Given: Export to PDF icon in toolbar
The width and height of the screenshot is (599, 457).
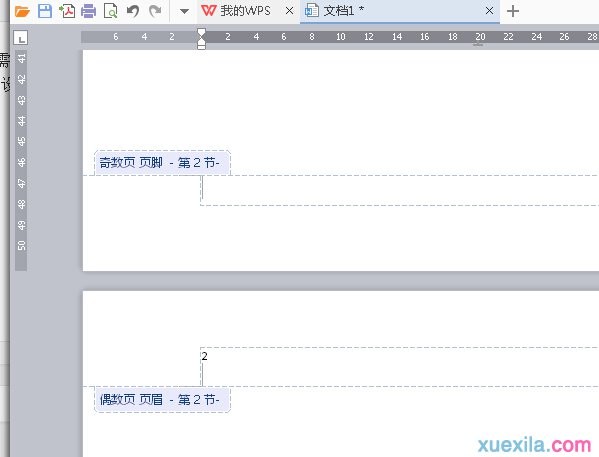Looking at the screenshot, I should (x=67, y=11).
